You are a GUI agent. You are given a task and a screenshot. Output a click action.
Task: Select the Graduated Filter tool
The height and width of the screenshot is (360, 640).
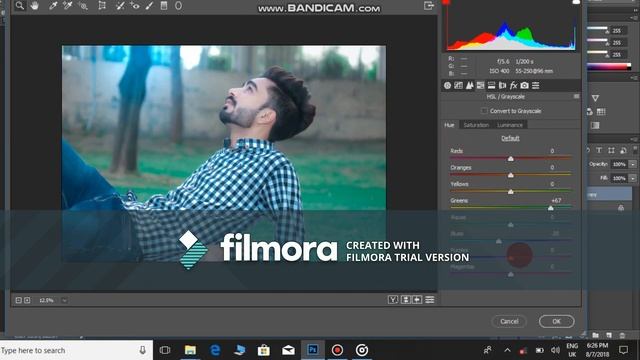tap(164, 6)
